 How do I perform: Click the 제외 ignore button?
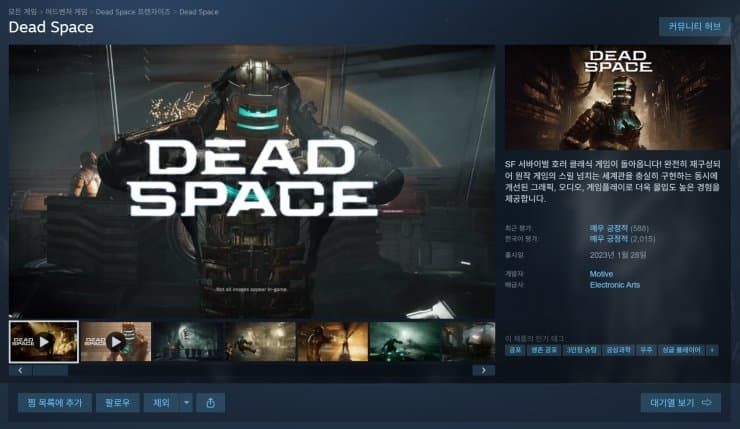[161, 403]
